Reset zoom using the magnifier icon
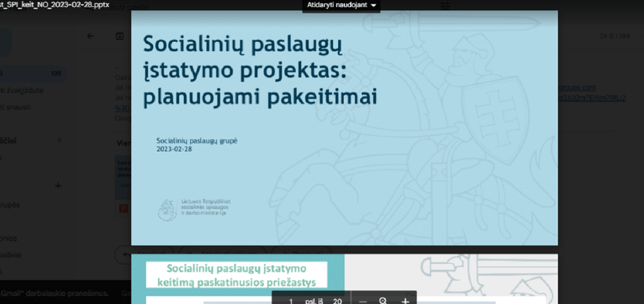 383,300
